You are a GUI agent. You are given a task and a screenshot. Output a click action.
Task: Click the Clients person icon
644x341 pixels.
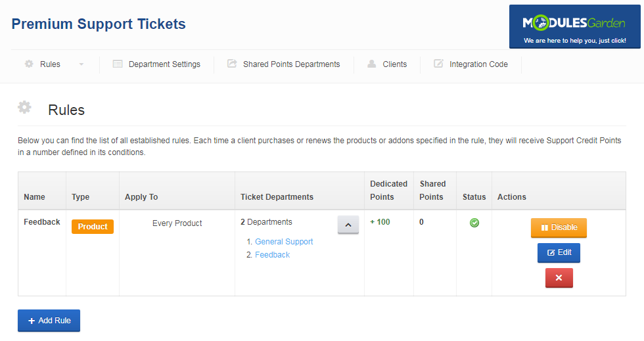pos(372,64)
